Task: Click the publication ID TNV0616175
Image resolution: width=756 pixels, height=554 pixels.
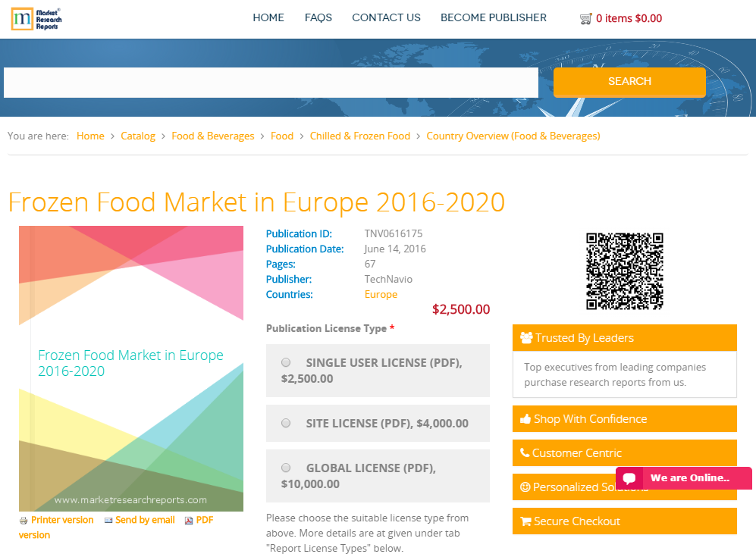Action: (394, 233)
